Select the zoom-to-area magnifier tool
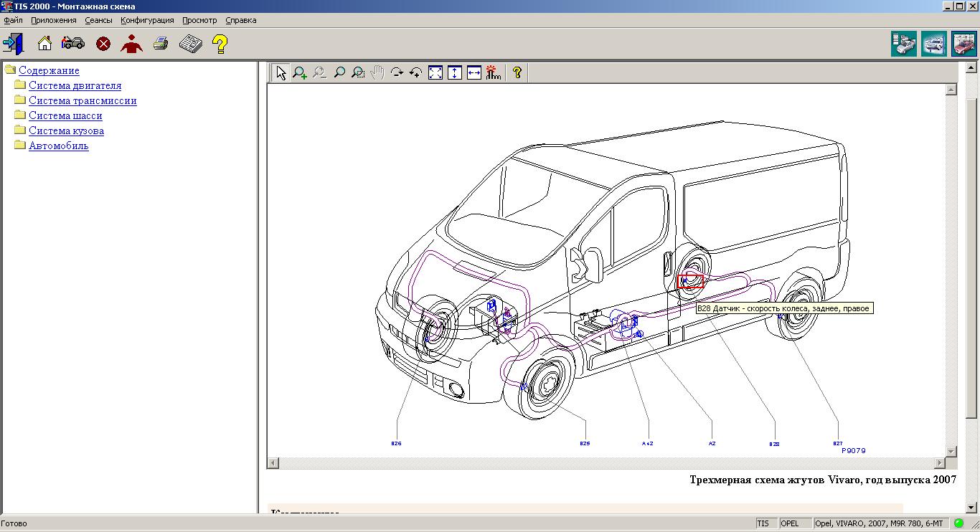 point(358,72)
